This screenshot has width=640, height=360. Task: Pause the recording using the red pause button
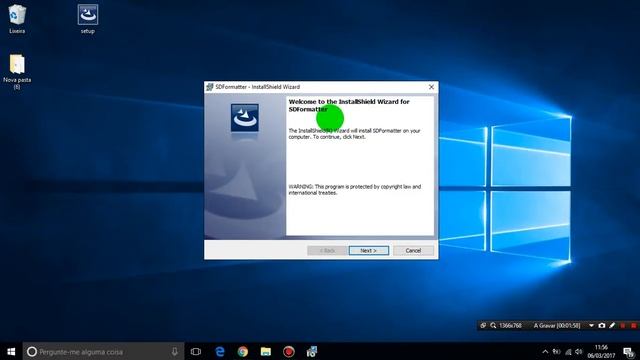623,325
